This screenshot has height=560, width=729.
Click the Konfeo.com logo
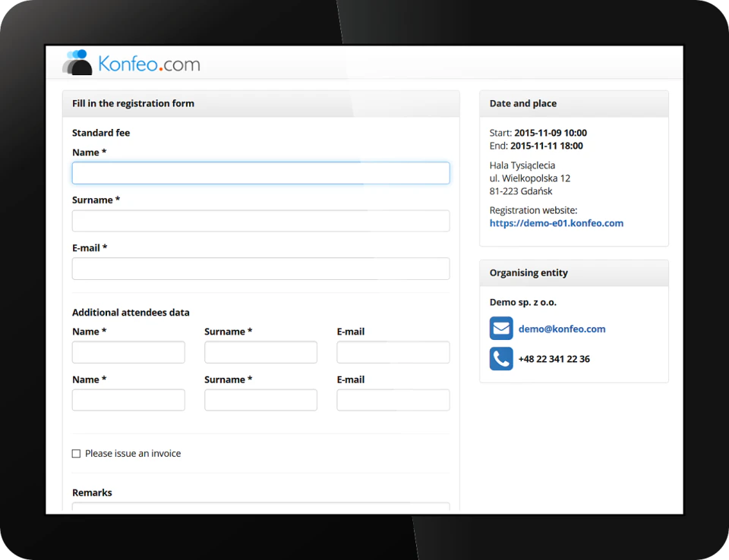click(x=130, y=63)
